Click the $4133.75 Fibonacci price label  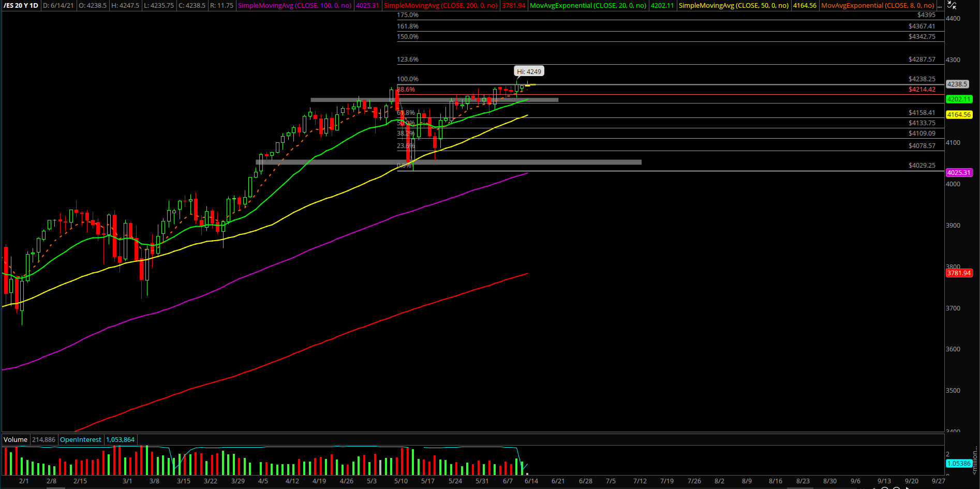coord(922,123)
